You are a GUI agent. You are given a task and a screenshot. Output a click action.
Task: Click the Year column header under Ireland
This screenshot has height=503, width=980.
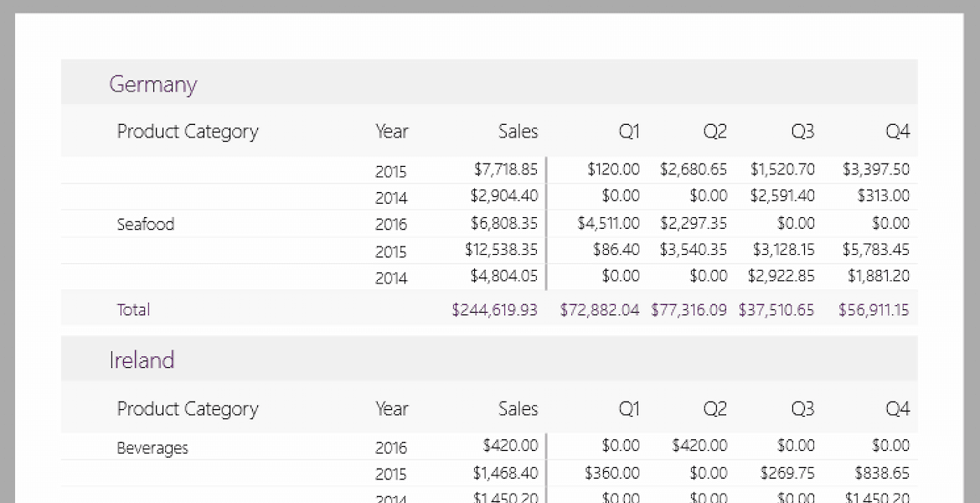391,409
